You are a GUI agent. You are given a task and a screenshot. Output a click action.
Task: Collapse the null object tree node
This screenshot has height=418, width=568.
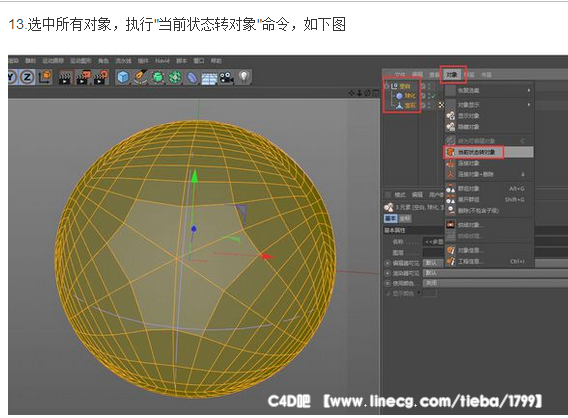[x=387, y=86]
